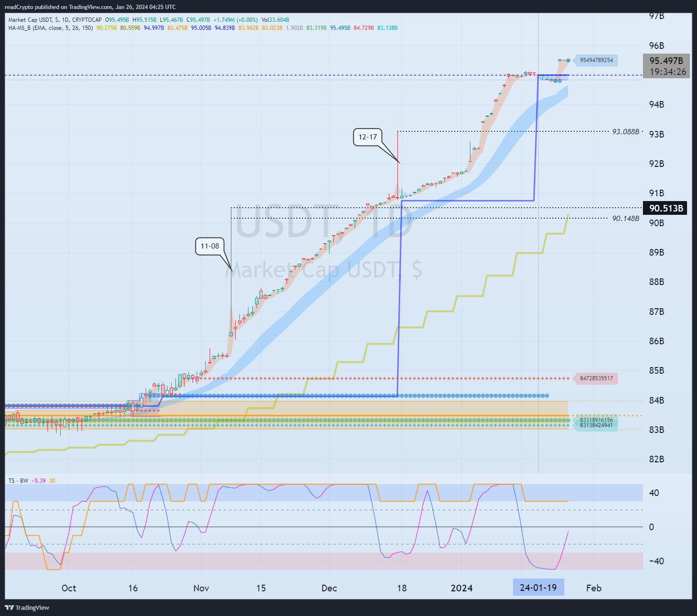Viewport: 697px width, 616px height.
Task: Click the 97B price axis tick
Action: click(657, 16)
